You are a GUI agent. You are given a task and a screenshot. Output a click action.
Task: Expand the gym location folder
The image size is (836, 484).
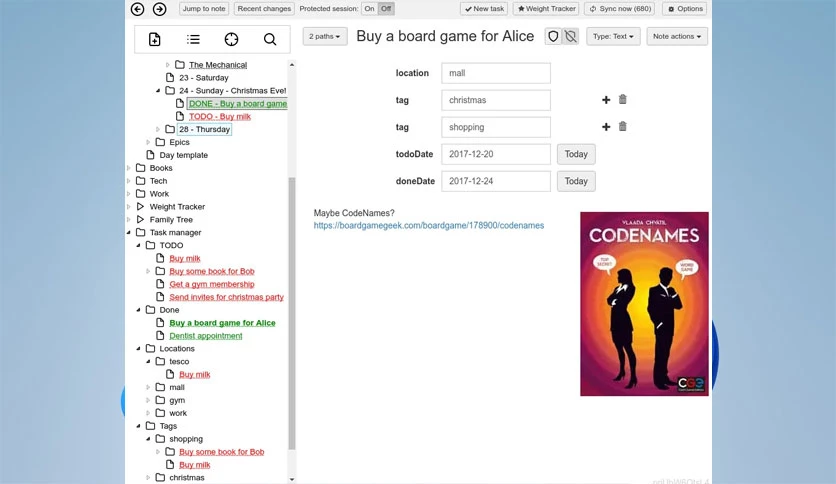tap(148, 400)
